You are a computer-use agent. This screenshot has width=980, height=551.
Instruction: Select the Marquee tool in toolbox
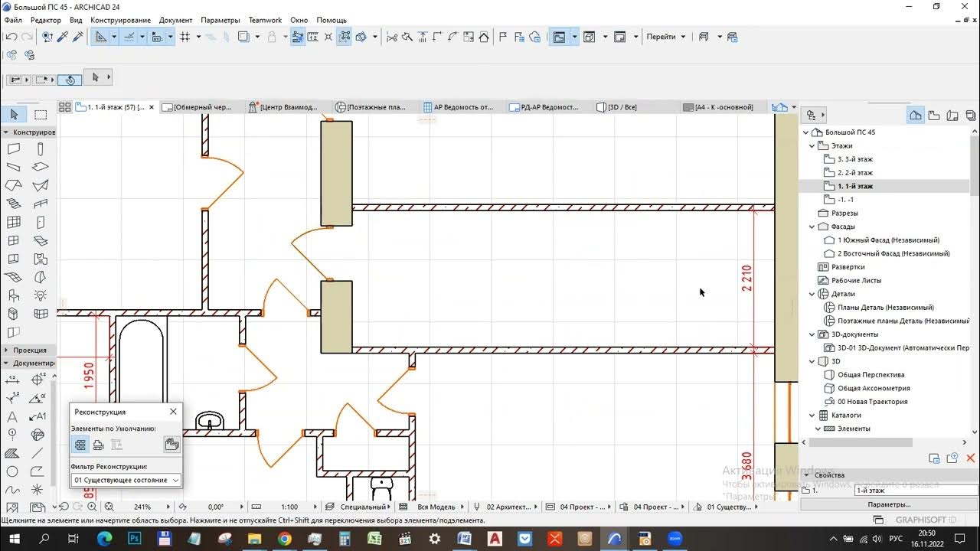point(41,115)
